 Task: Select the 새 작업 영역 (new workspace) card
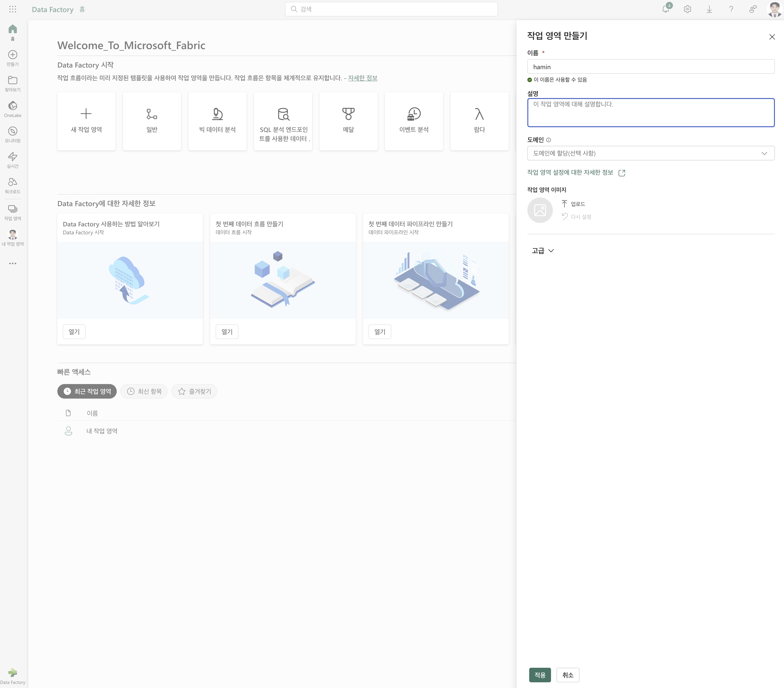click(86, 121)
